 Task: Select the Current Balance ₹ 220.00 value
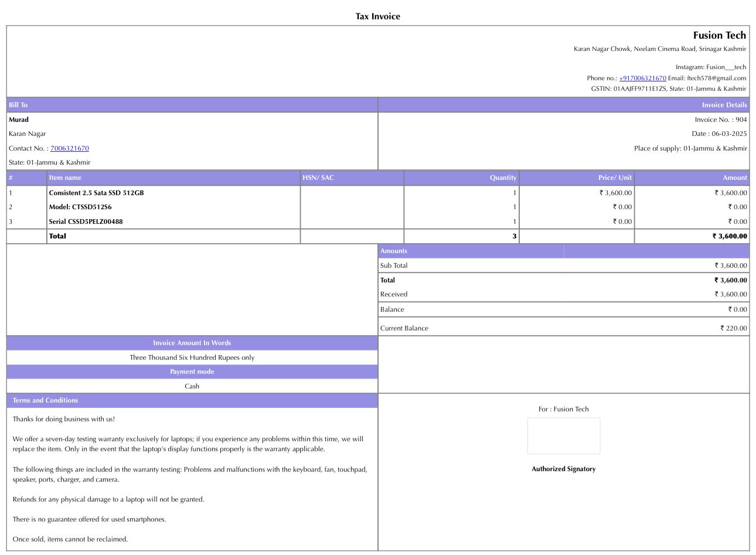click(x=733, y=328)
